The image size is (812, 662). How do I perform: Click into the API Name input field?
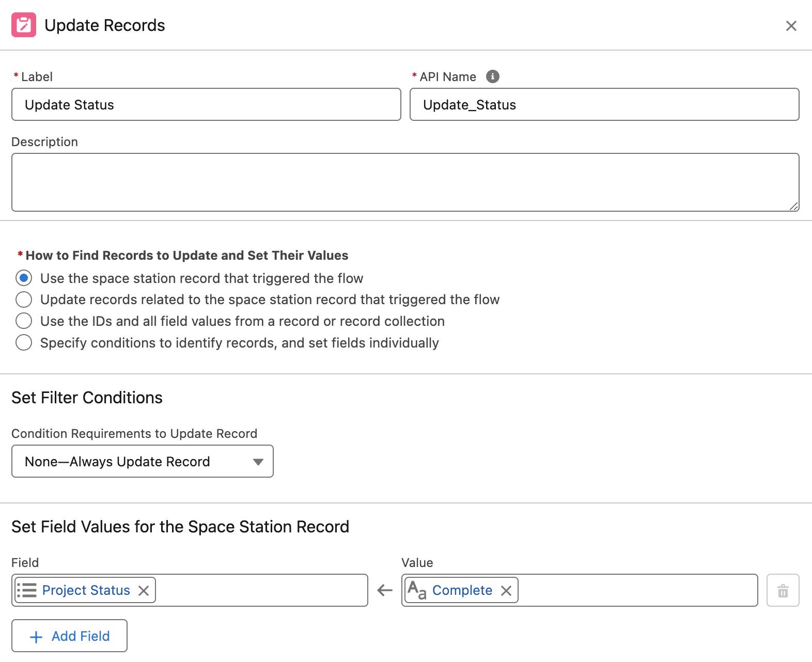point(604,104)
